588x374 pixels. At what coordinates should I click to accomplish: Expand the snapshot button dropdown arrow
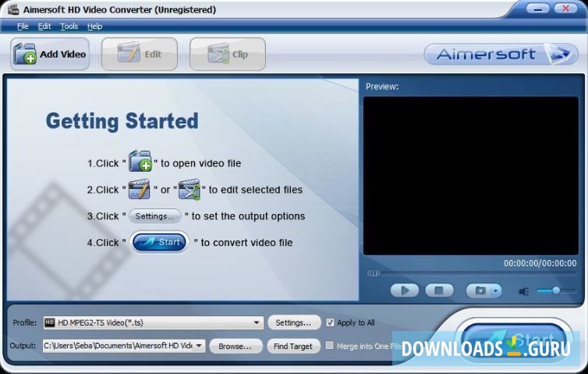(x=496, y=290)
